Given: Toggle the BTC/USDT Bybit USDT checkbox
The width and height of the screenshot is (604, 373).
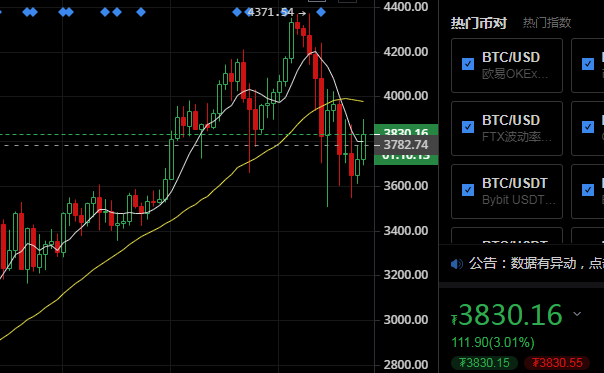Looking at the screenshot, I should (x=468, y=190).
